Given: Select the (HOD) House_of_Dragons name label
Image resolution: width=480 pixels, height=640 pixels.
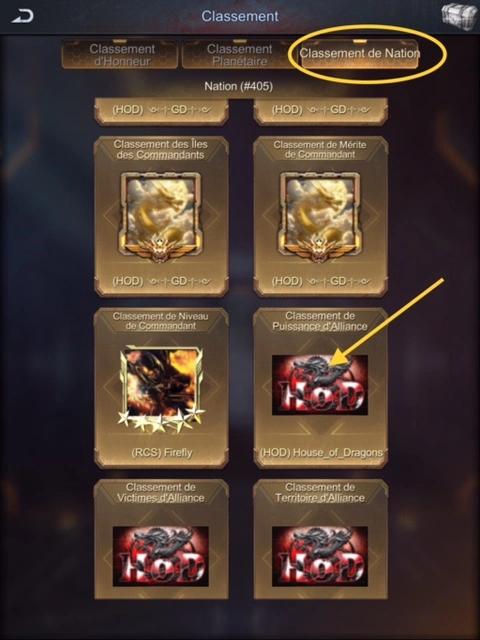Looking at the screenshot, I should 321,453.
